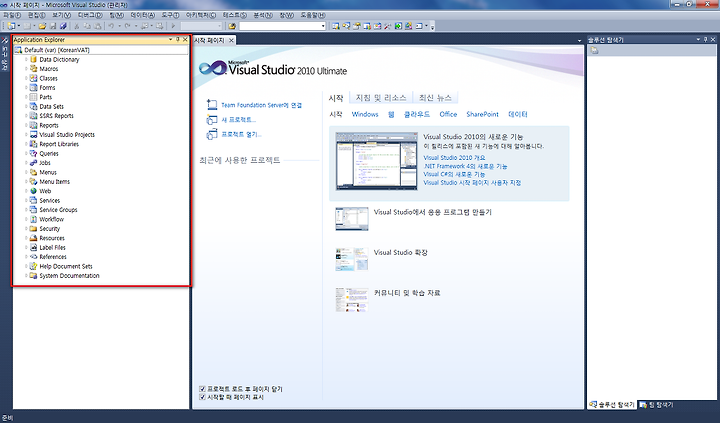Expand the Security tree node
The height and width of the screenshot is (423, 720).
tap(26, 229)
